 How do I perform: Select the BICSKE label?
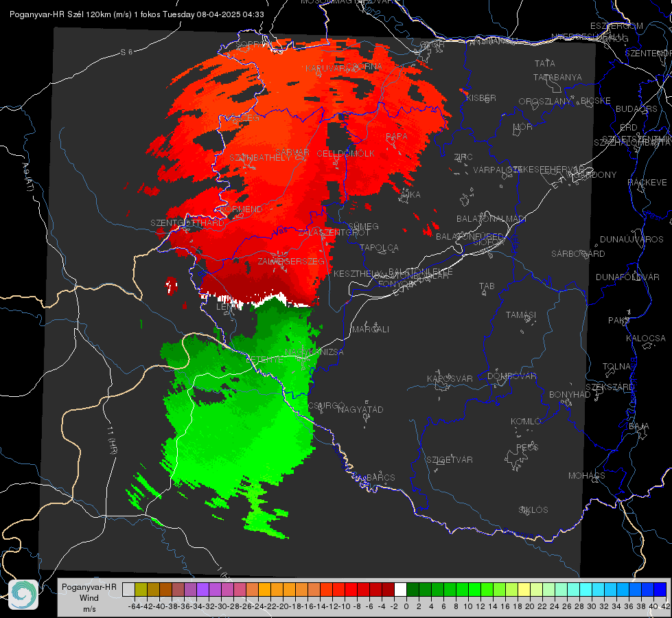(x=595, y=101)
